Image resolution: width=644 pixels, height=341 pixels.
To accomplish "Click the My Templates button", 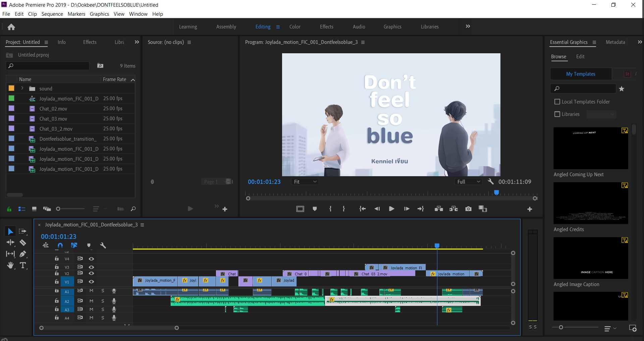I will pyautogui.click(x=581, y=74).
